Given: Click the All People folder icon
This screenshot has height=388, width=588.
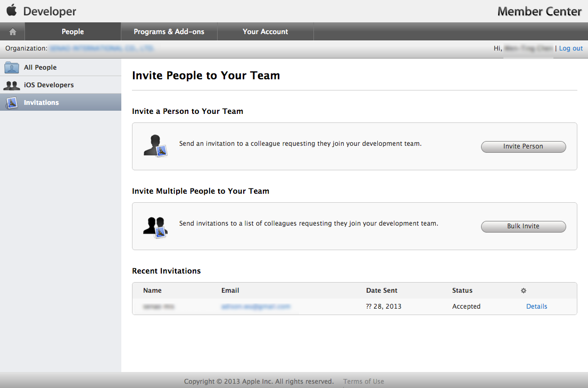Looking at the screenshot, I should pyautogui.click(x=12, y=68).
